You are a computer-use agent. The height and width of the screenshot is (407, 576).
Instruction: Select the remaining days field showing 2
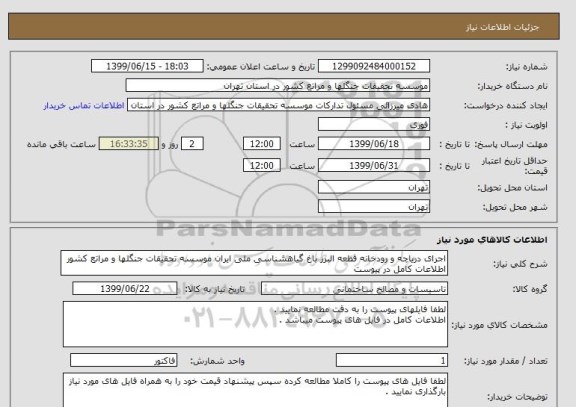(x=192, y=144)
